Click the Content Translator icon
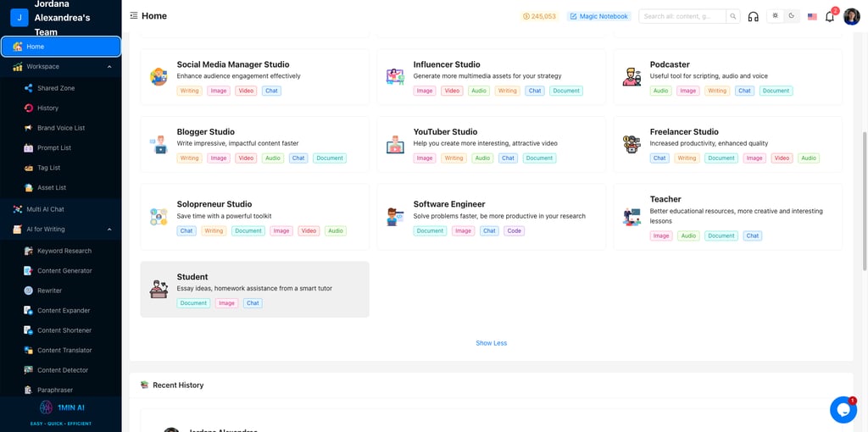This screenshot has height=432, width=868. coord(28,350)
